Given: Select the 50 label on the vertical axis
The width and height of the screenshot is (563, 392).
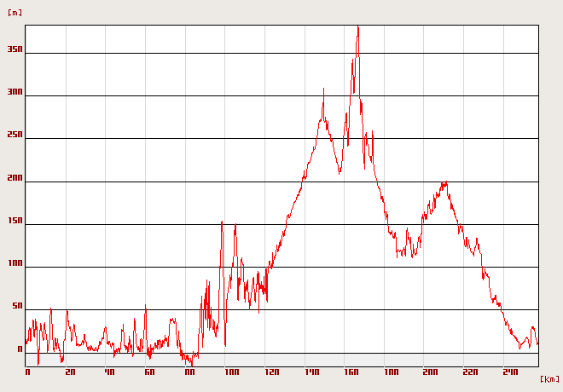Looking at the screenshot, I should click(16, 306).
